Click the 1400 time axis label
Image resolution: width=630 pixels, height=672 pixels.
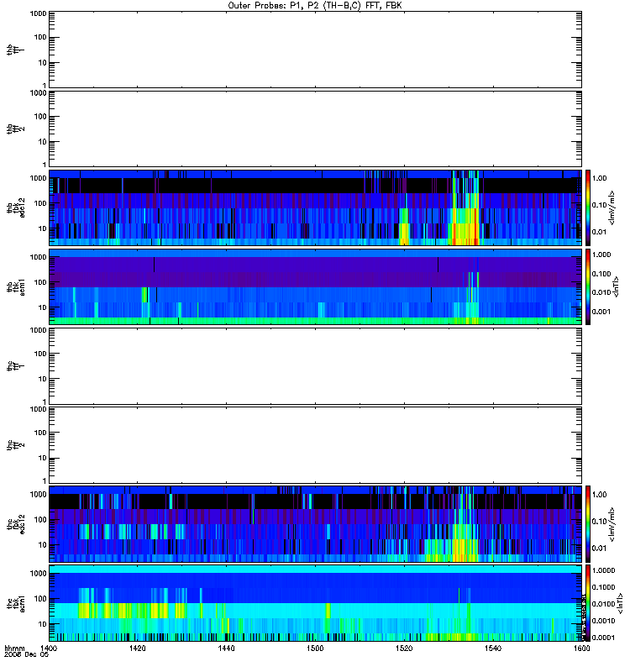click(x=49, y=648)
